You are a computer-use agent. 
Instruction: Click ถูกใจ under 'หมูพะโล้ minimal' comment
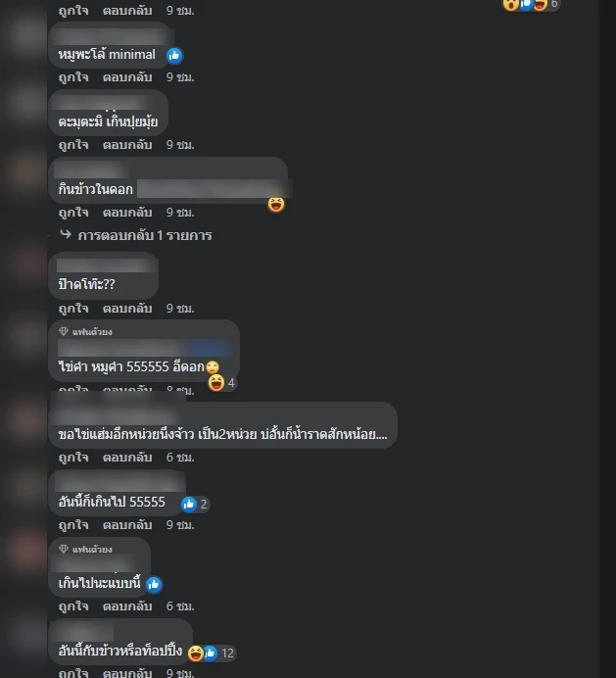73,77
